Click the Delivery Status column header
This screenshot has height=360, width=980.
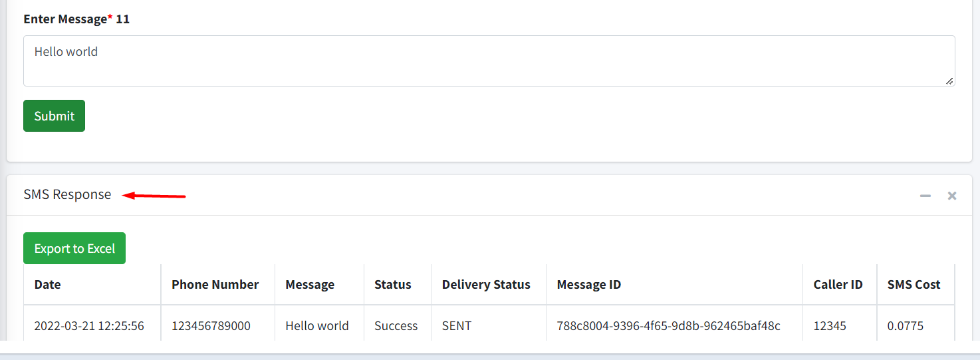[486, 284]
